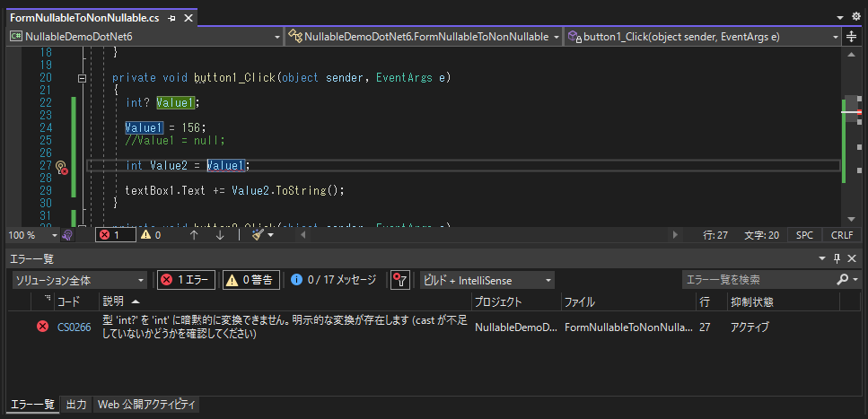Toggle the 0 / 17 メッセージ filter

click(334, 280)
